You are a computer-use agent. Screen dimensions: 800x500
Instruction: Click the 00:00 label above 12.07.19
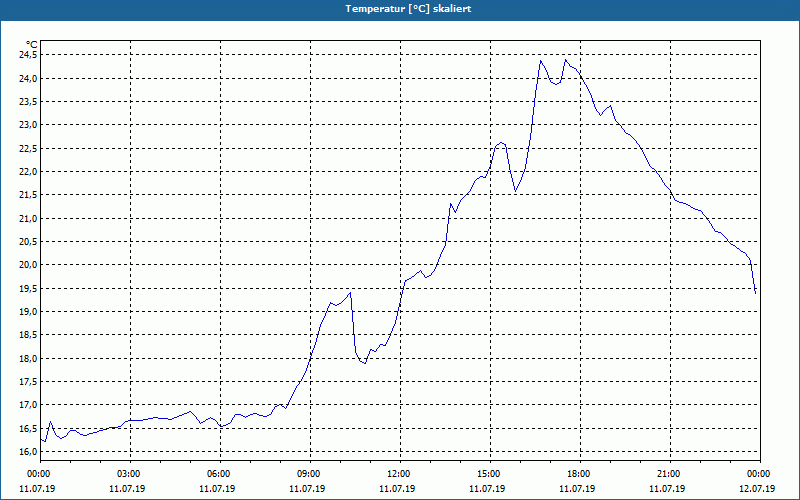pyautogui.click(x=758, y=474)
